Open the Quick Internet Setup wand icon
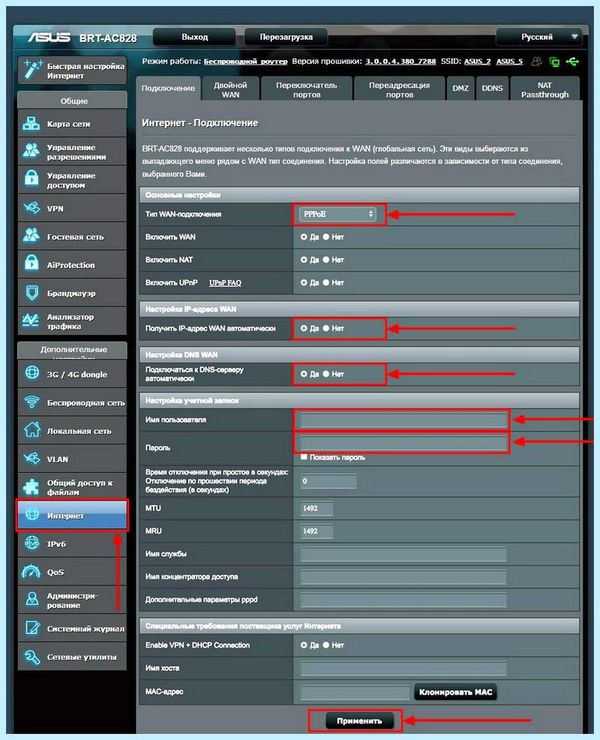This screenshot has width=600, height=740. [32, 69]
